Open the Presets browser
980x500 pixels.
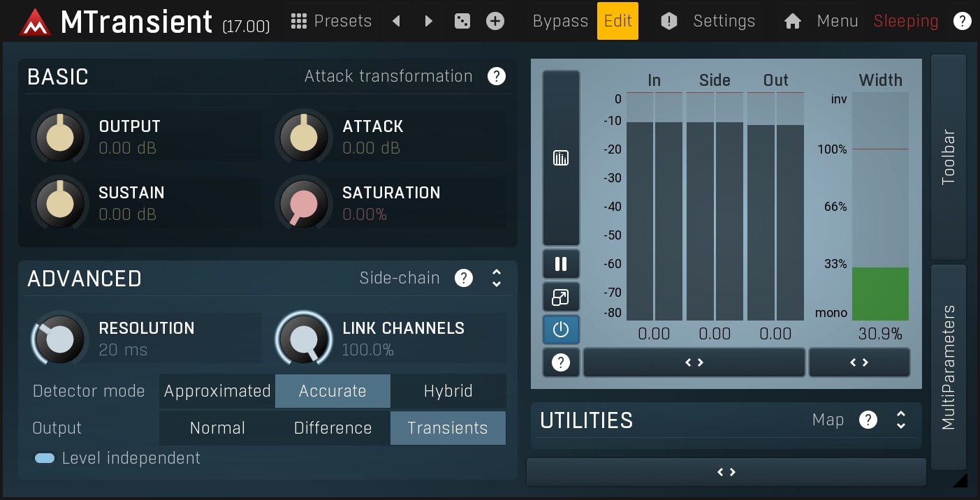(x=331, y=21)
